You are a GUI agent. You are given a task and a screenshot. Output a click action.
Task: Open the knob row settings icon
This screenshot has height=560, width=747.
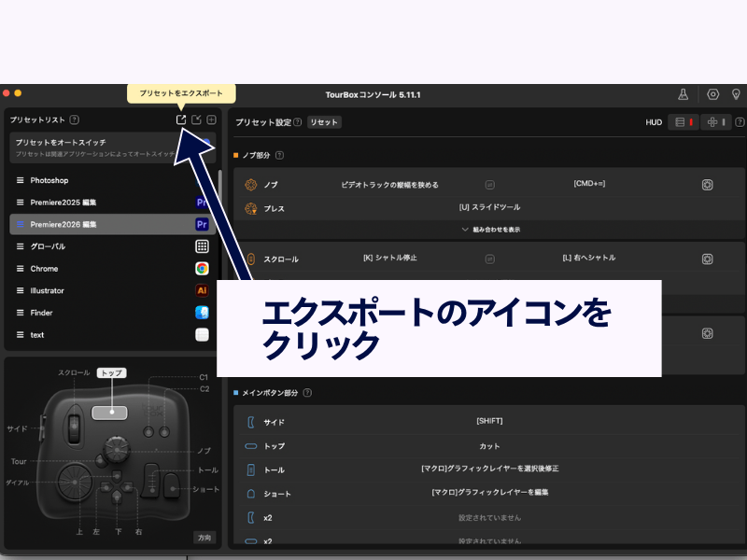click(708, 185)
